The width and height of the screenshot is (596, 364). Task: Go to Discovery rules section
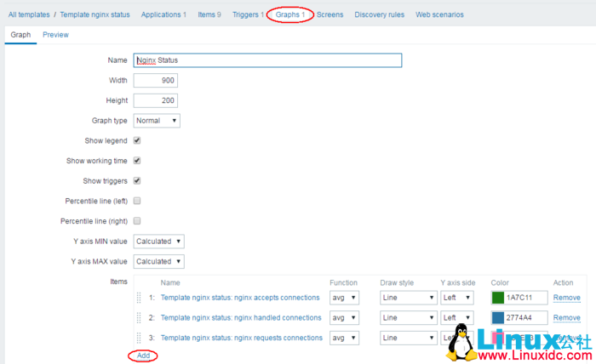pyautogui.click(x=380, y=14)
